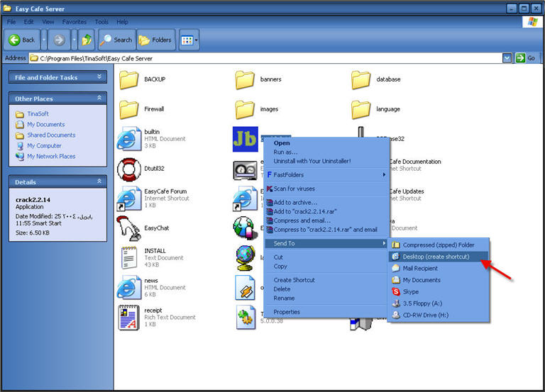Viewport: 545px width, 392px height.
Task: Open the Back history dropdown arrow
Action: [x=44, y=40]
